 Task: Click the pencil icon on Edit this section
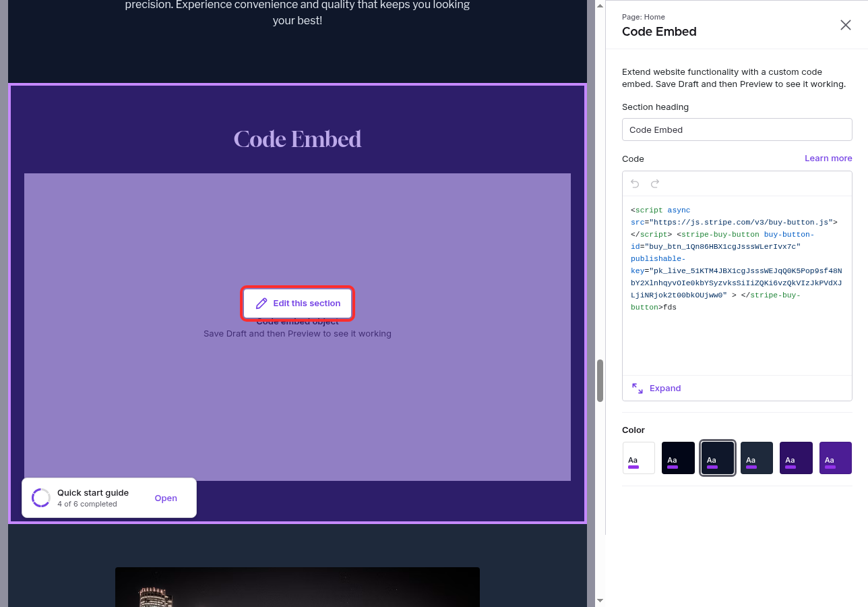261,303
